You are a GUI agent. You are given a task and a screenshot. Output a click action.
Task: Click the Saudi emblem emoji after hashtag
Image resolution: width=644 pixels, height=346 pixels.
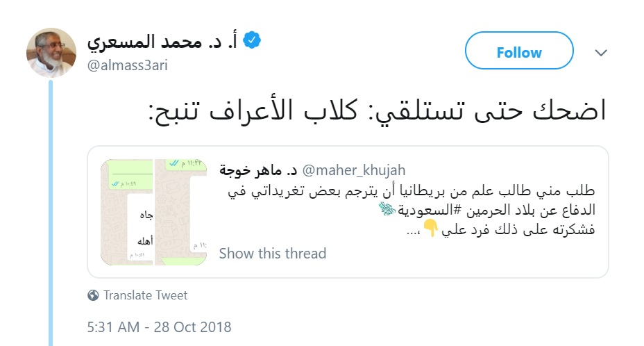point(387,209)
